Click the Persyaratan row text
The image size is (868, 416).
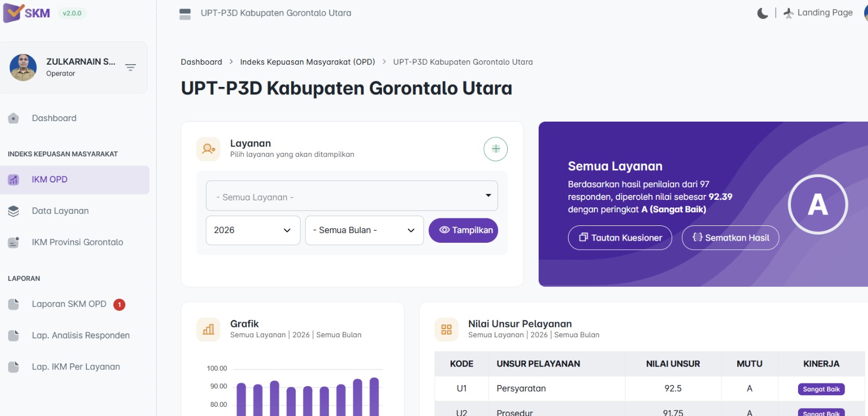521,388
